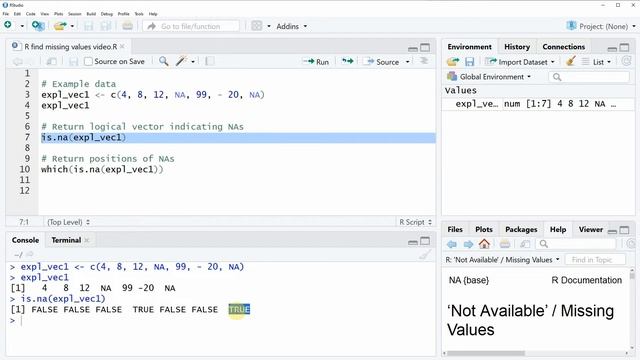Switch to the Console tab
Screen dimensions: 640x360
[25, 240]
